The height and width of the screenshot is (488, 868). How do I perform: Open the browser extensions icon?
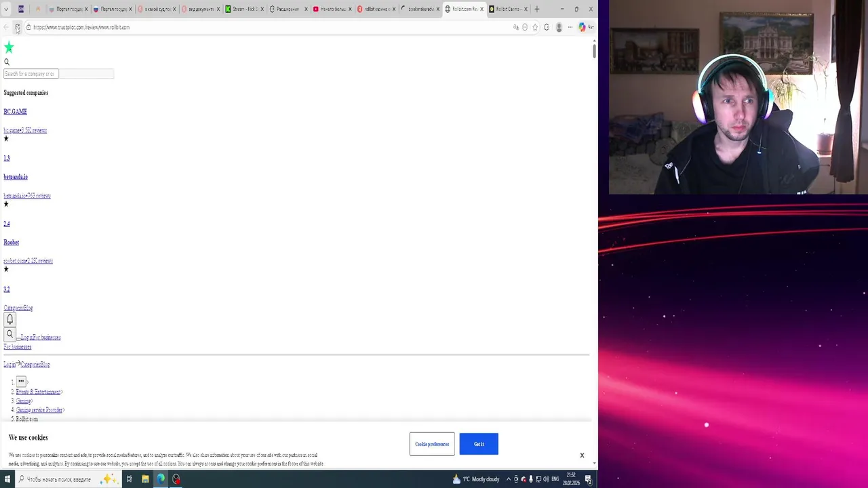[x=547, y=27]
